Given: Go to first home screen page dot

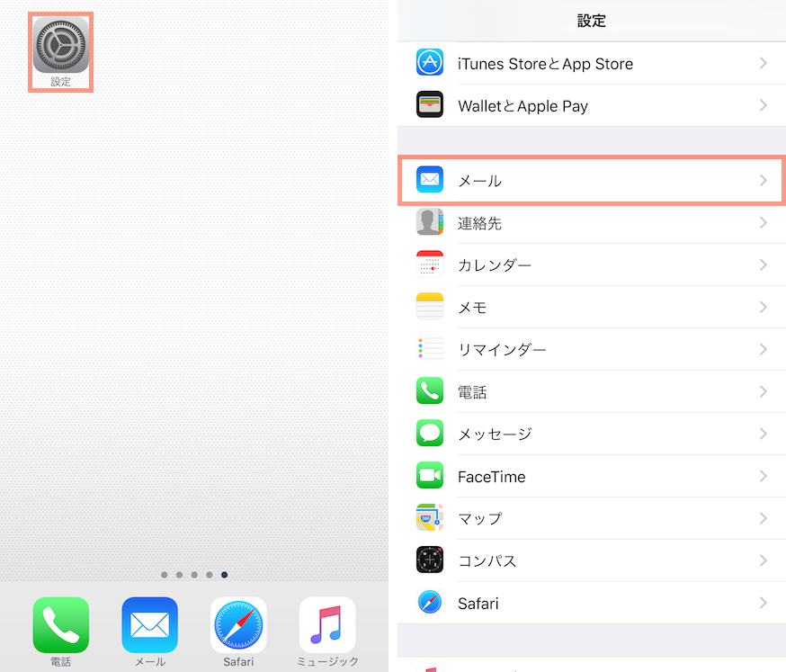Looking at the screenshot, I should coord(165,575).
